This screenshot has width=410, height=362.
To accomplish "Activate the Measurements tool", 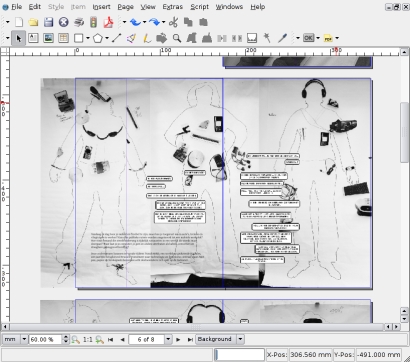I will click(x=252, y=38).
